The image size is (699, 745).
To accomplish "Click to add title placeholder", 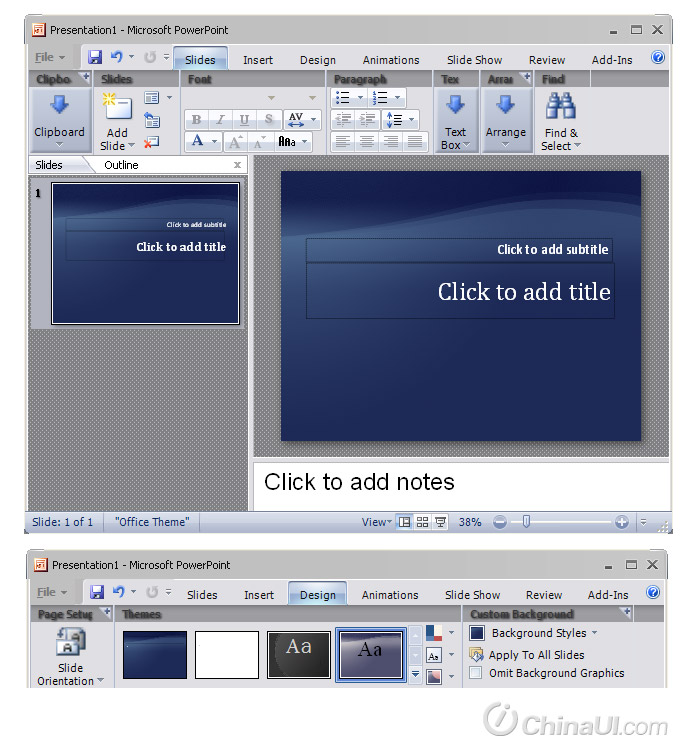I will tap(460, 291).
